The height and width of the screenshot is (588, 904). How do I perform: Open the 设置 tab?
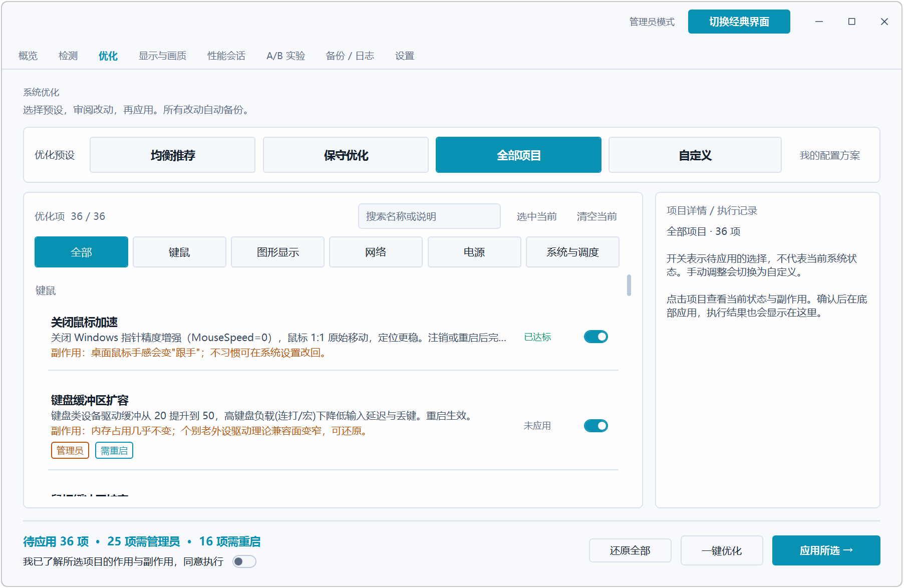click(405, 56)
